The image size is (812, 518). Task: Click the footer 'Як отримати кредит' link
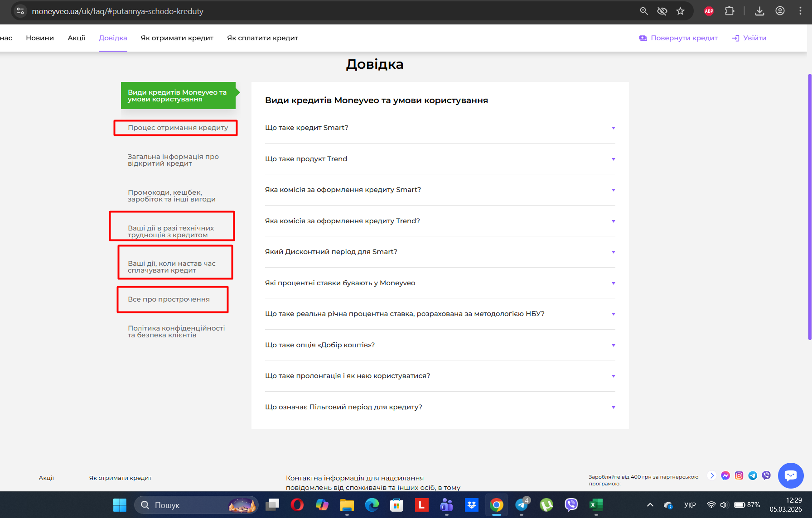click(x=121, y=478)
